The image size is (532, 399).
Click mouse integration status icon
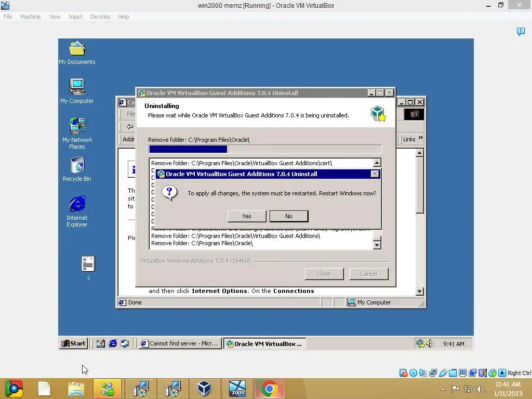493,373
